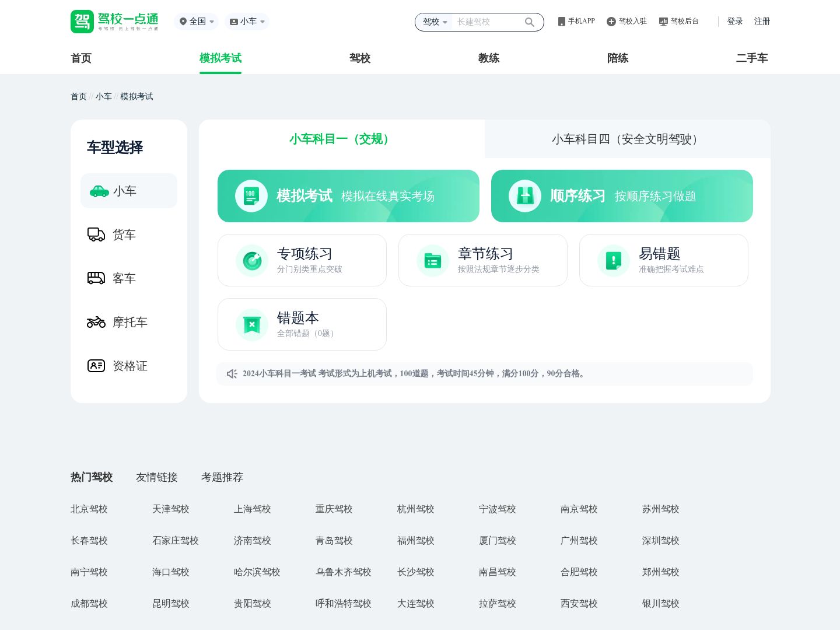Open 专项练习 target icon
The height and width of the screenshot is (630, 840).
tap(252, 260)
